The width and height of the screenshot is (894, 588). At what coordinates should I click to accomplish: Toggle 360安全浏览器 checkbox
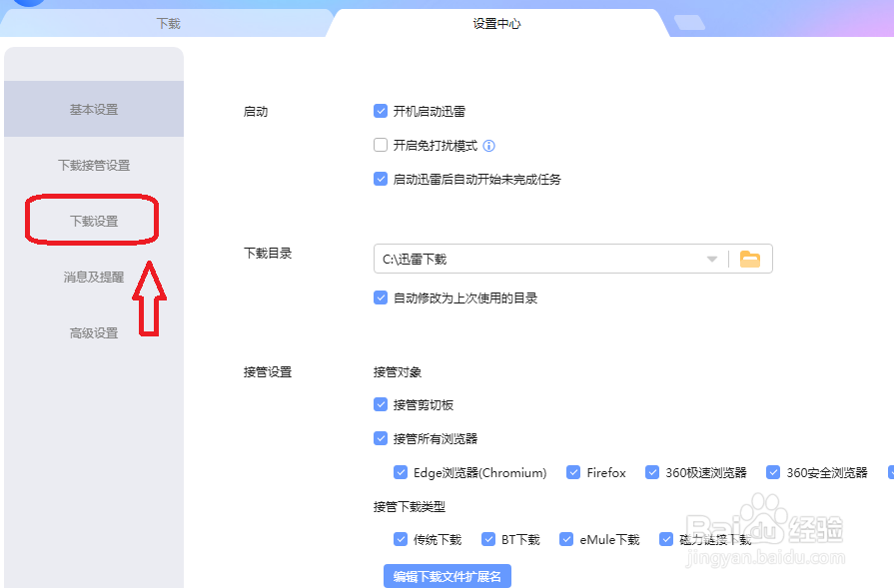point(772,472)
